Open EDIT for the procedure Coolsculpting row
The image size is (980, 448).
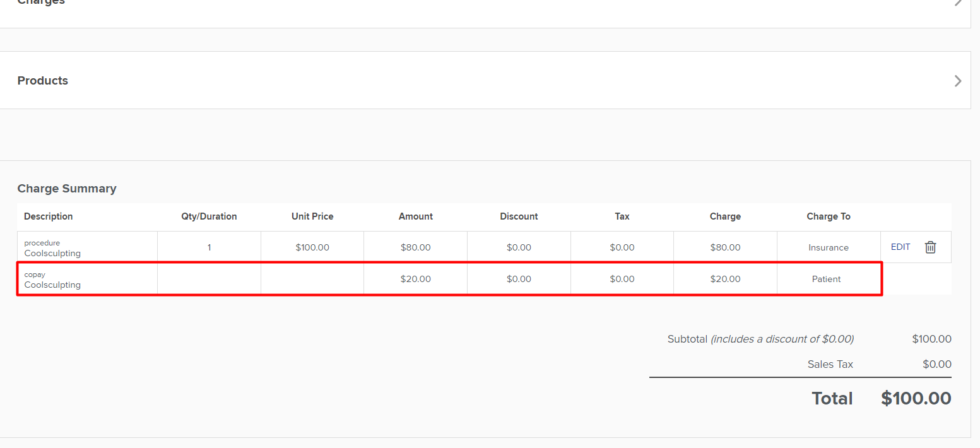click(900, 247)
